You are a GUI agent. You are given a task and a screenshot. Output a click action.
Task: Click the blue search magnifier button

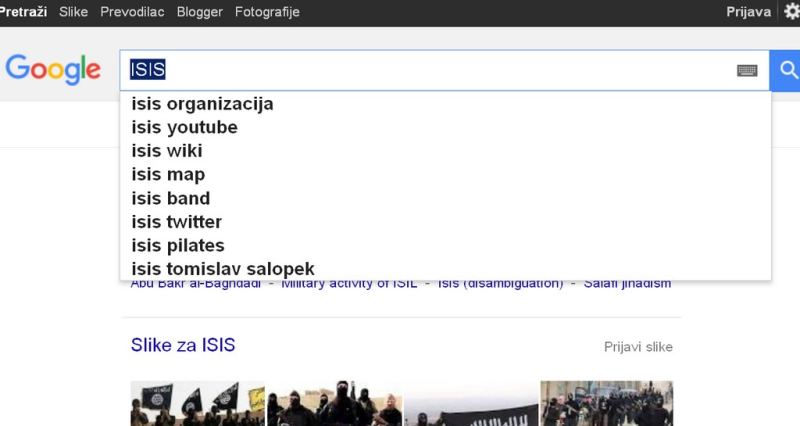click(785, 70)
